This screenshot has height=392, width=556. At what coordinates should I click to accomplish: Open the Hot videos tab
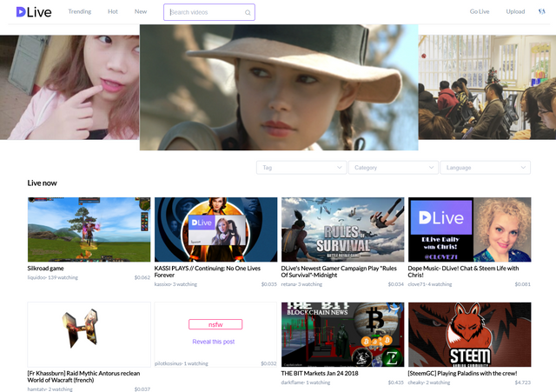tap(113, 11)
